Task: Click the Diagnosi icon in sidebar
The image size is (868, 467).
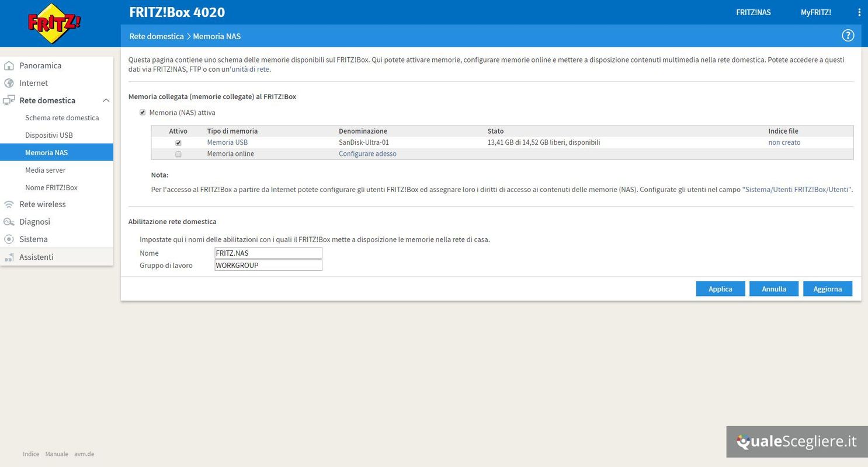Action: (9, 222)
